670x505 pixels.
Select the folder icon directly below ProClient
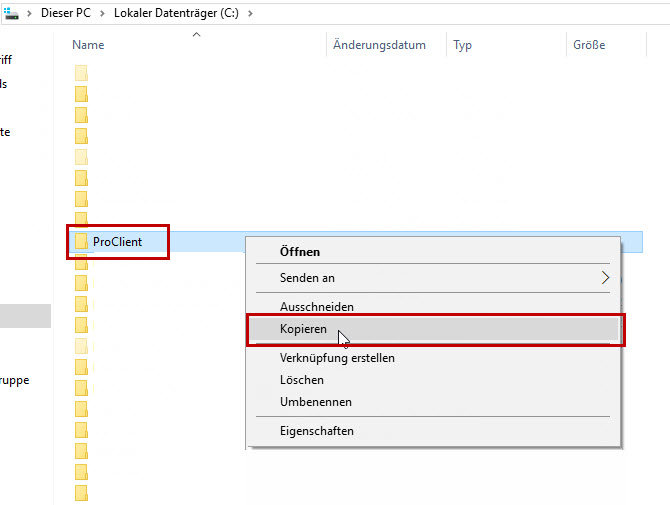pos(81,262)
